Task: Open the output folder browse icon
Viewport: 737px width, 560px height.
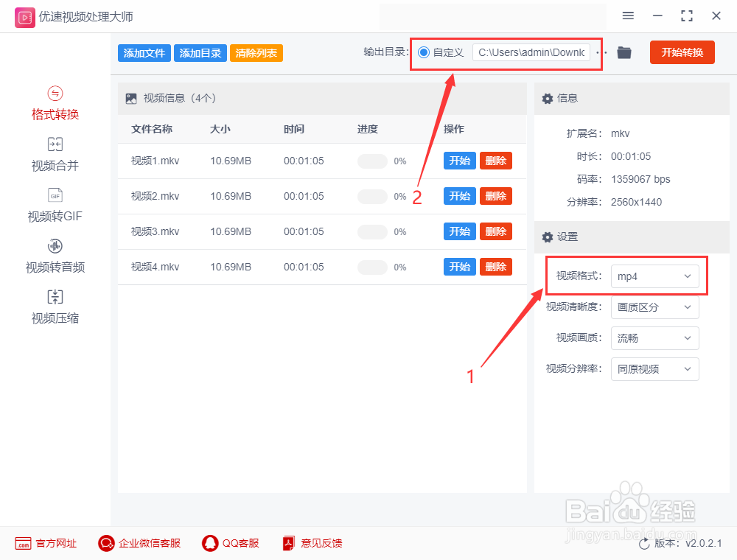Action: coord(624,52)
